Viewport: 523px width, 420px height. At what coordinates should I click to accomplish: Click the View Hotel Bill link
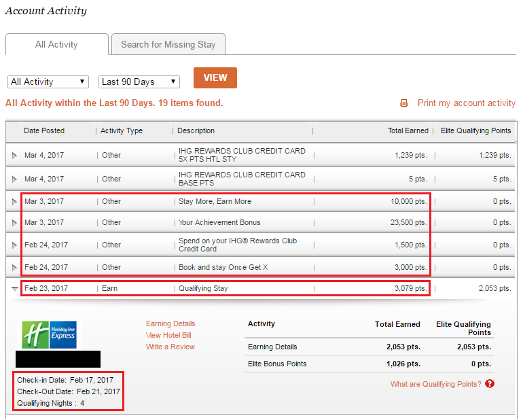168,335
